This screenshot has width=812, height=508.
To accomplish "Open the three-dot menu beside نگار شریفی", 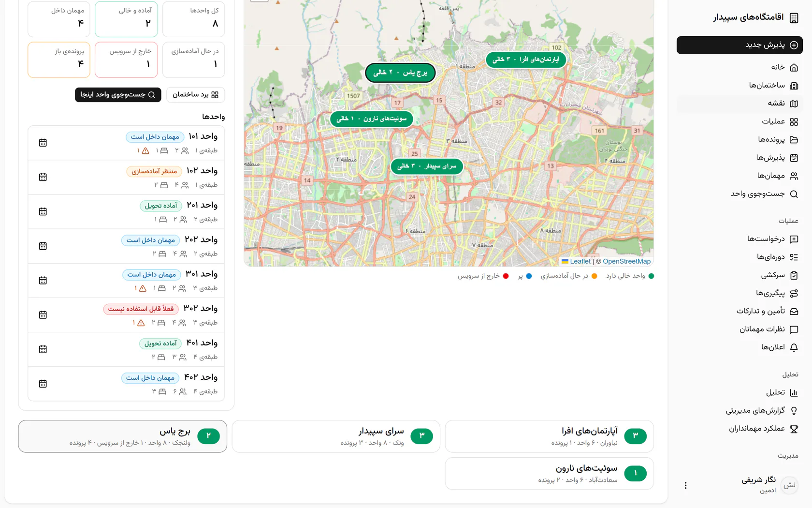I will click(x=685, y=485).
